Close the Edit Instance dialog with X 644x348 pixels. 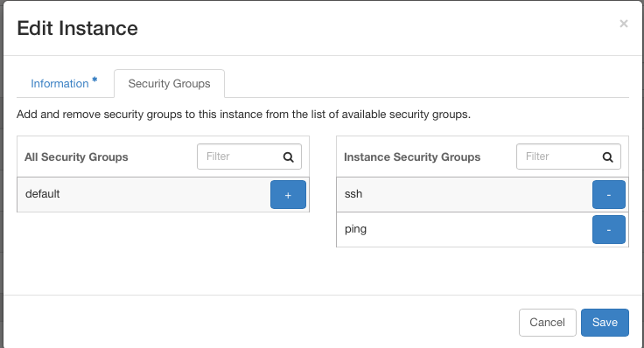pyautogui.click(x=624, y=24)
